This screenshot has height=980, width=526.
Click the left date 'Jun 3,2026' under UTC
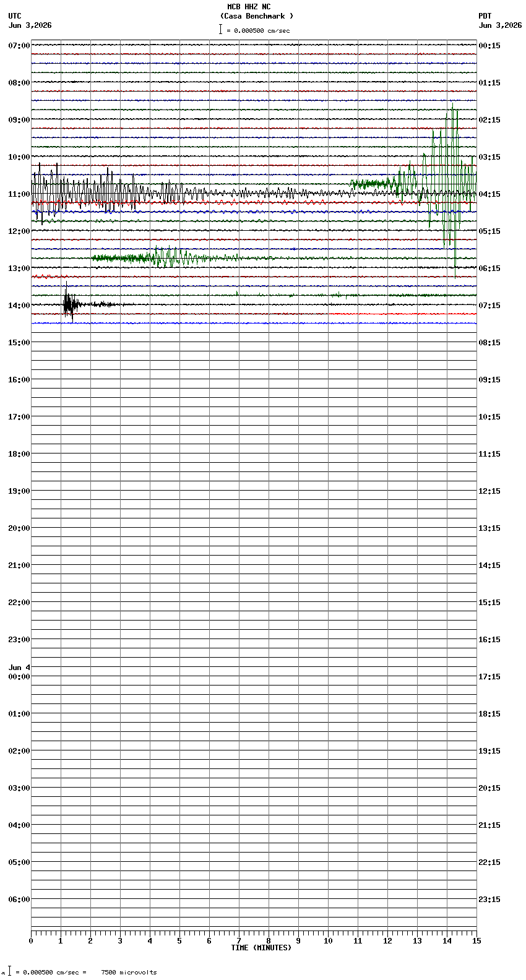(30, 25)
